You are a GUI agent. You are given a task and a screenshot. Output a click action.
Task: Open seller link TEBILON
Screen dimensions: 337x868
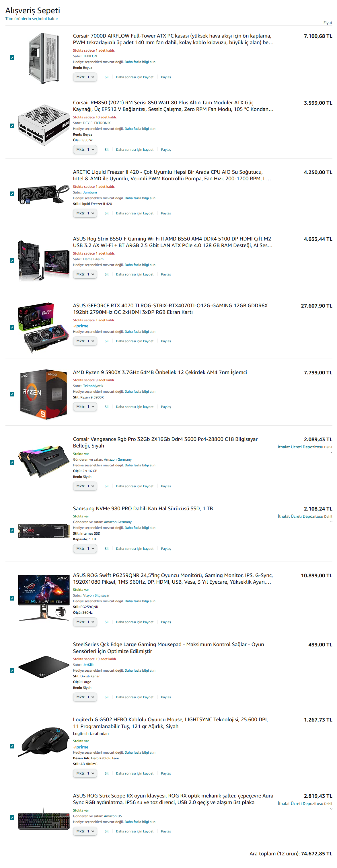(90, 56)
